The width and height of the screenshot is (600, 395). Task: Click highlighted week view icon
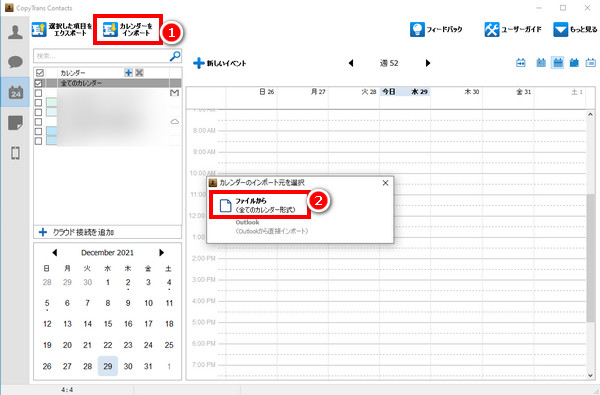[558, 62]
